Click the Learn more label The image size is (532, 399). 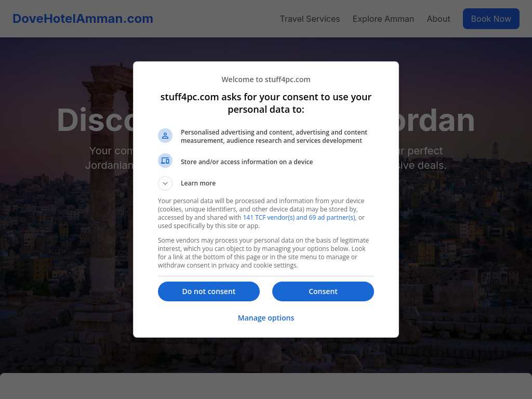pyautogui.click(x=198, y=183)
